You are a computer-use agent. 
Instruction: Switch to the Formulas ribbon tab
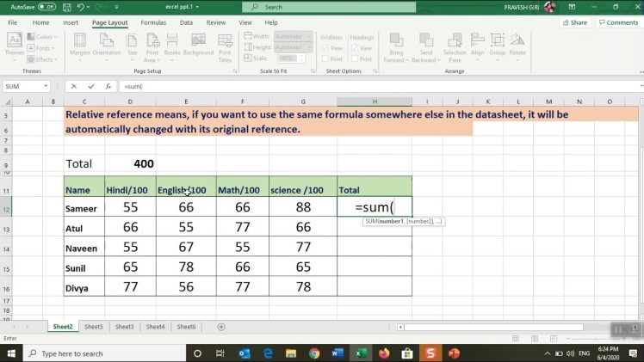[153, 22]
